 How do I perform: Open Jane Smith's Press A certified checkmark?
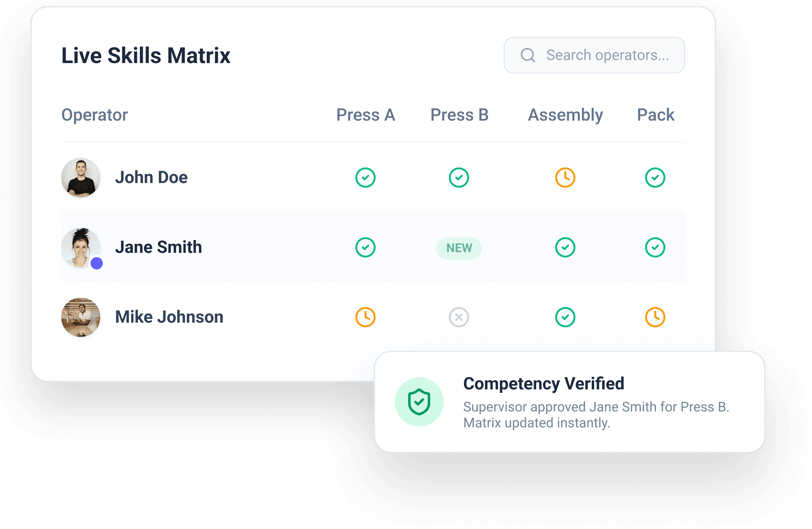pyautogui.click(x=365, y=247)
